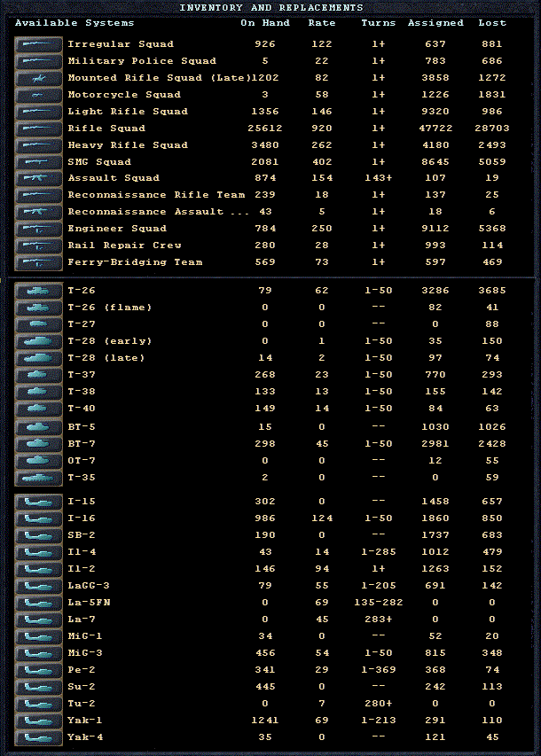This screenshot has height=756, width=541.
Task: Click the 'T-40' row label
Action: pos(82,409)
